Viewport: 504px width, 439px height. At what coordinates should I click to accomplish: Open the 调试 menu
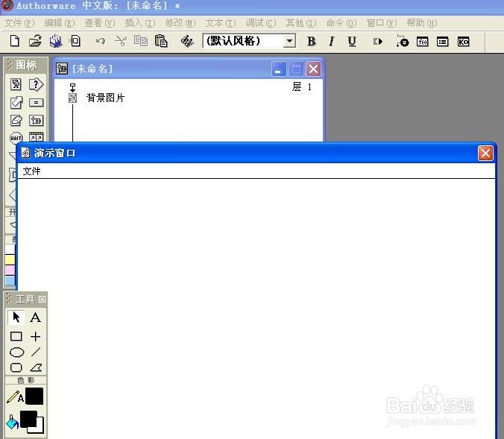tap(261, 23)
